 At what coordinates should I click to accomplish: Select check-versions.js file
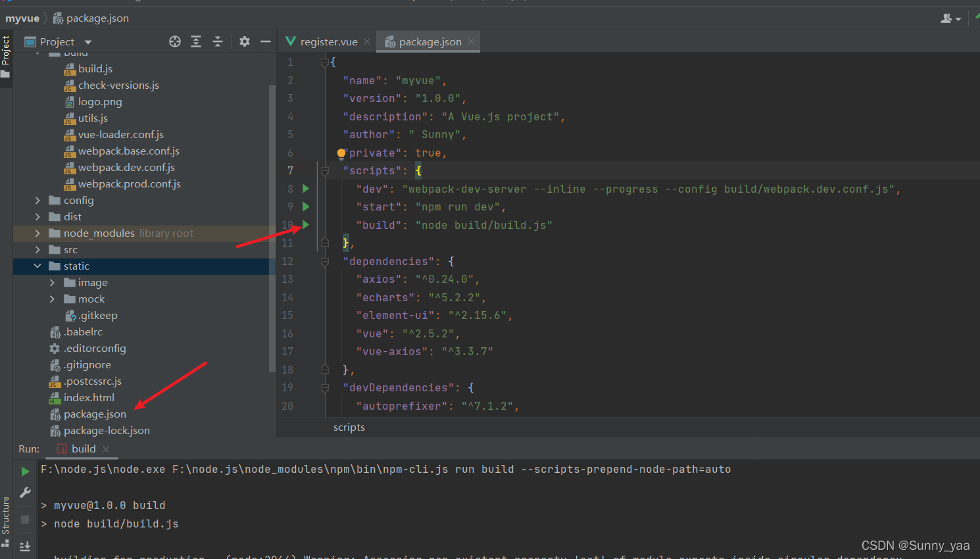[x=118, y=85]
